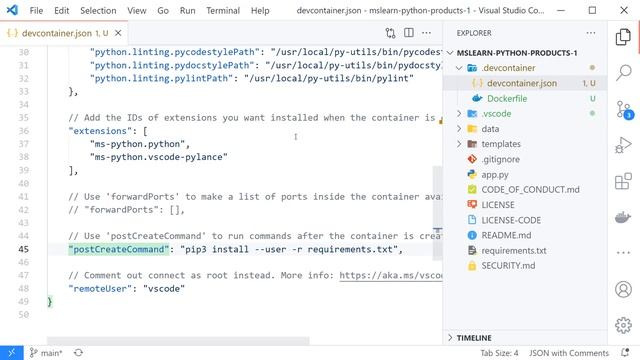This screenshot has width=640, height=360.
Task: Open app.py file
Action: click(x=495, y=175)
